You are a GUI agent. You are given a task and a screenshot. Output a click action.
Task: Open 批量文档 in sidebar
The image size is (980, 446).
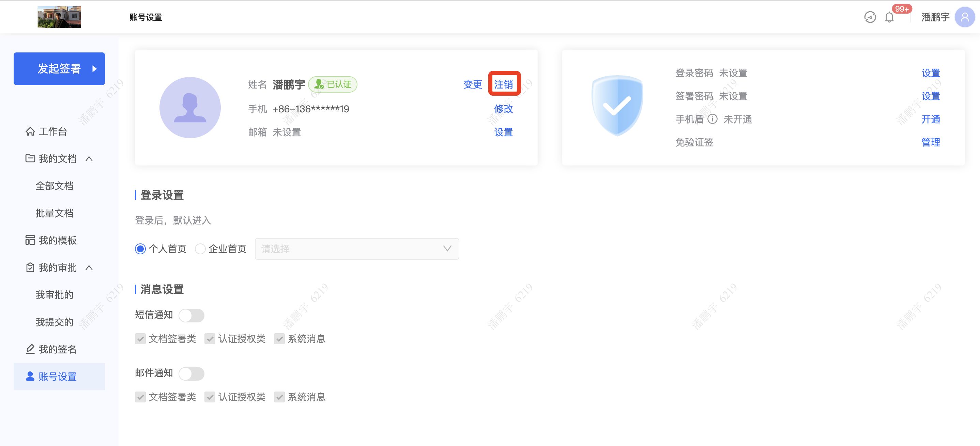coord(55,213)
